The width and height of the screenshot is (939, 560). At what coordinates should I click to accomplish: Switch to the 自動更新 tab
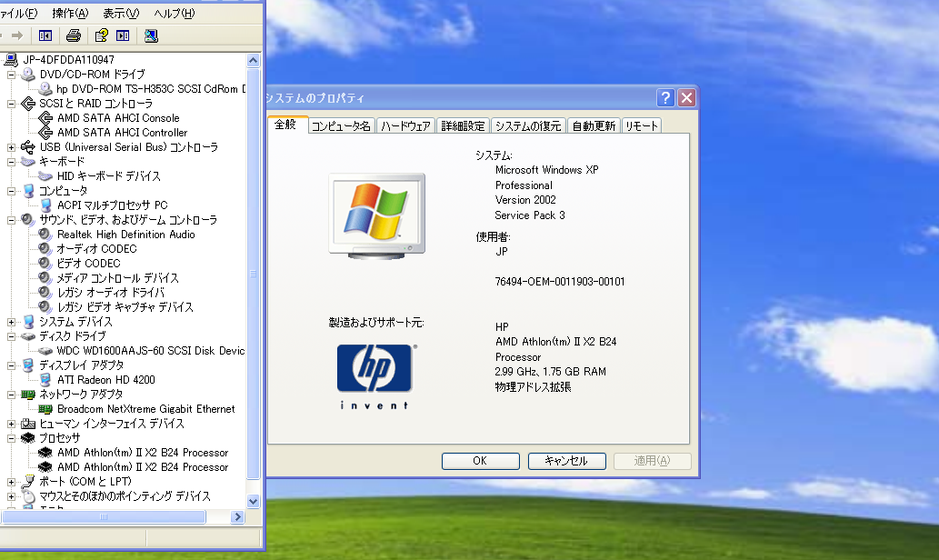(594, 125)
